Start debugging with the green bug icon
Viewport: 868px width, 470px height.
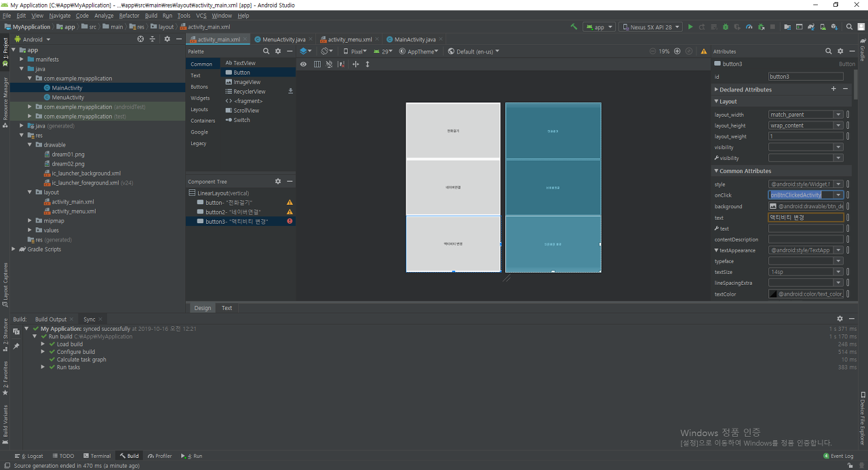[x=726, y=27]
